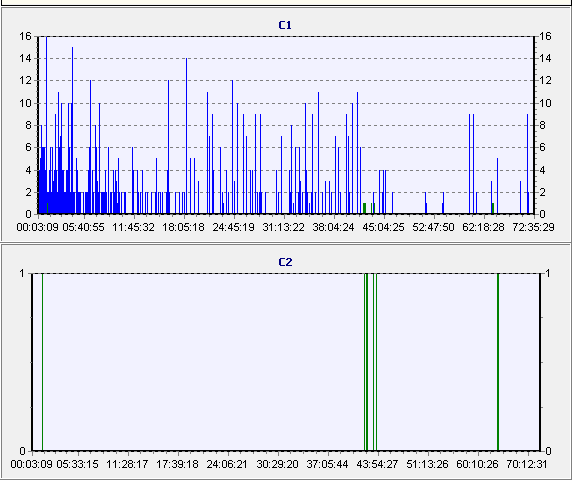This screenshot has height=480, width=572.
Task: Click the last green bar in the C2 chart
Action: click(498, 362)
